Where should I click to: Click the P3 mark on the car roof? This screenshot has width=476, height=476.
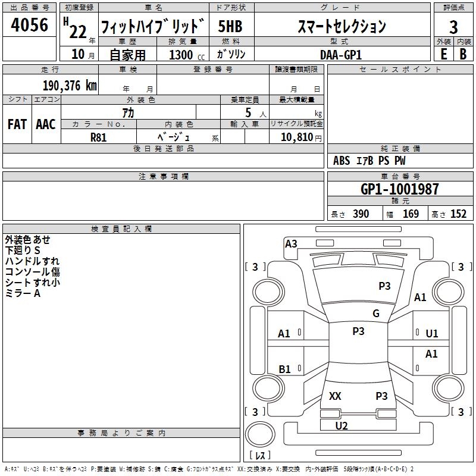coord(358,331)
